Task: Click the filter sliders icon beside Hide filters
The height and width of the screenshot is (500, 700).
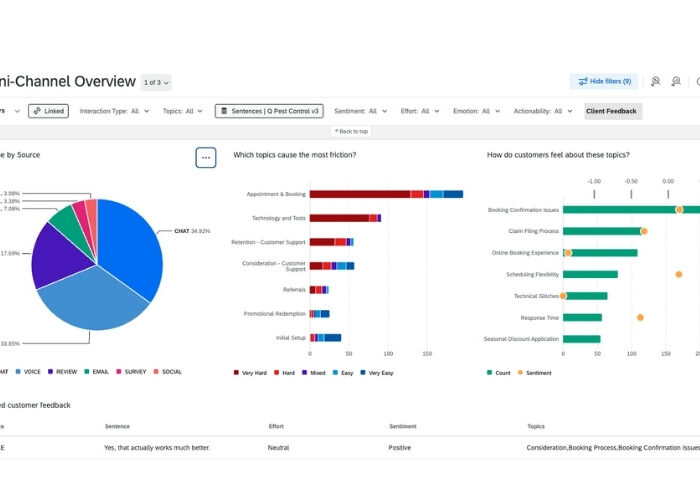Action: coord(580,82)
